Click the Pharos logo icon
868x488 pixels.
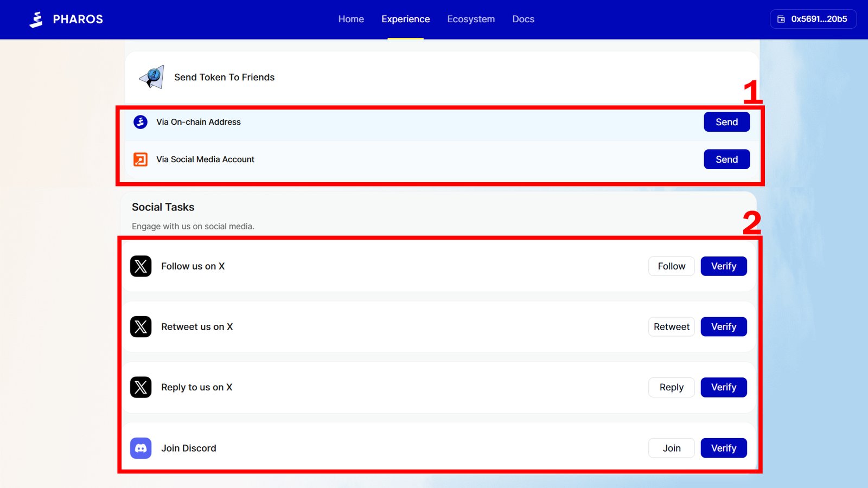(x=36, y=20)
